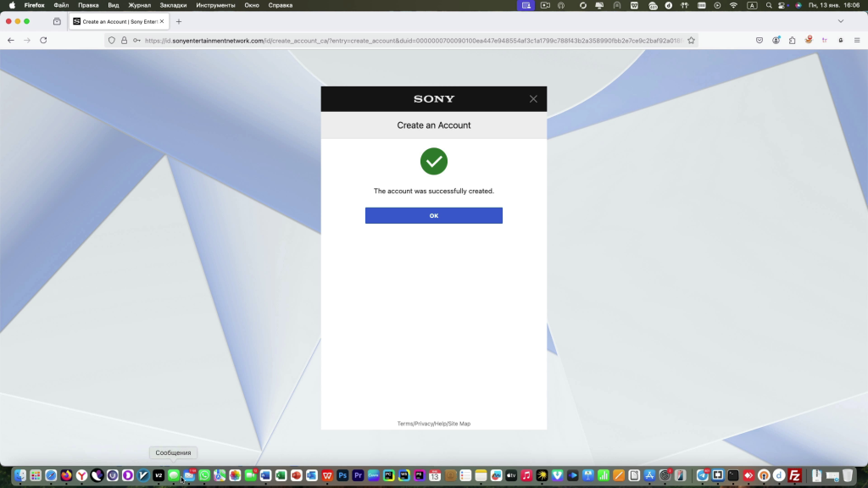Click the blue OK button

433,216
